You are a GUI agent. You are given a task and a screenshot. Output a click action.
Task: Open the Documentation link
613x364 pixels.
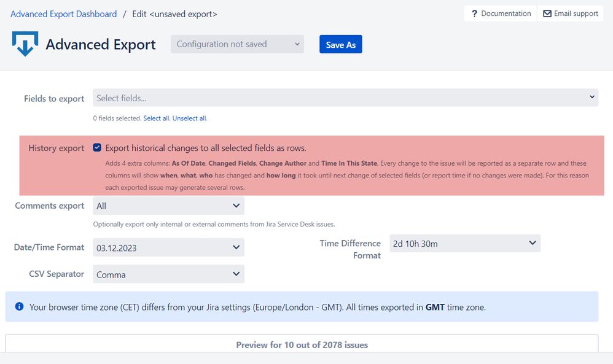(x=501, y=14)
